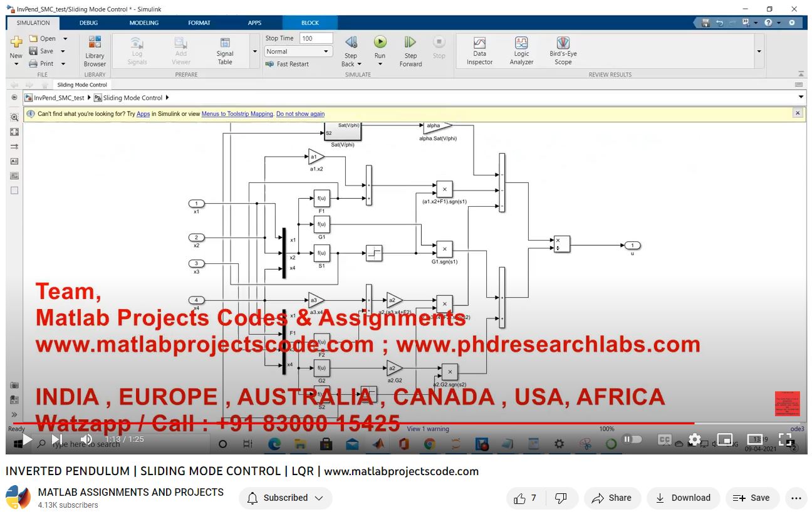The image size is (812, 519).
Task: Toggle YouTube closed captions CC
Action: tap(664, 439)
